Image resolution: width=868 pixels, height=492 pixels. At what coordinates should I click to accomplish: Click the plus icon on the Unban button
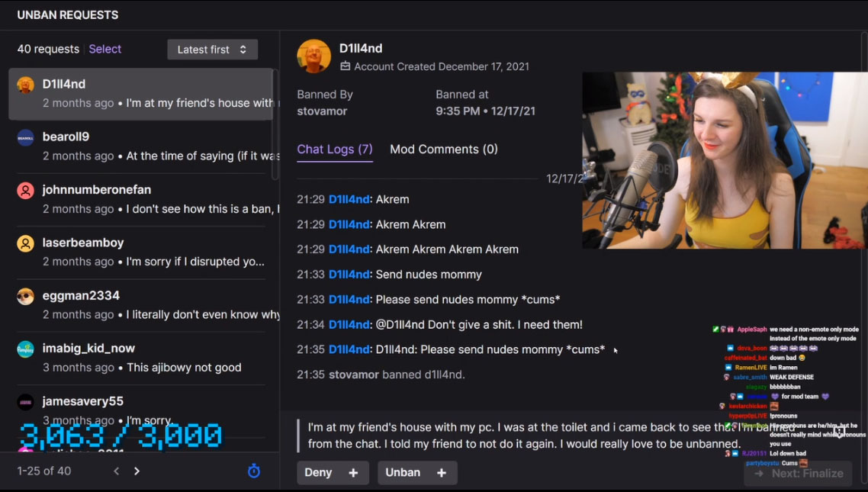(441, 473)
